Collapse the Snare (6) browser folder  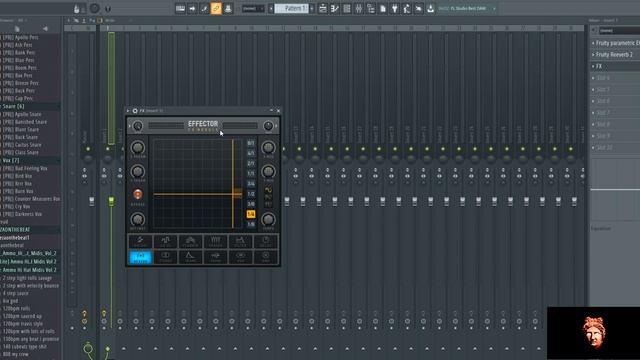click(x=13, y=107)
